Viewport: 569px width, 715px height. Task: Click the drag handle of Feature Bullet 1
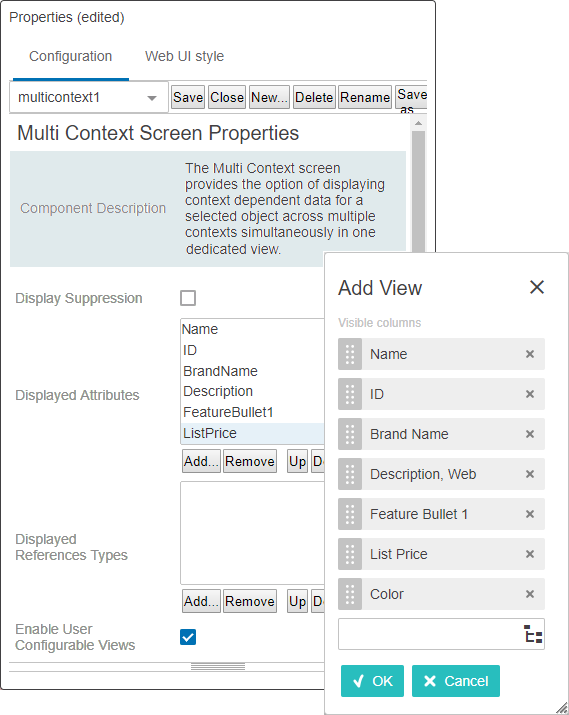(x=350, y=514)
